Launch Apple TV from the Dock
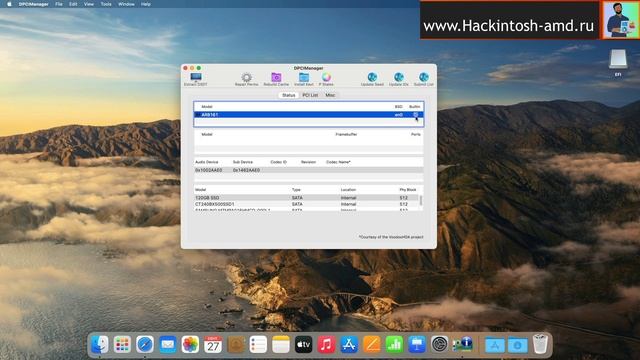 point(303,345)
